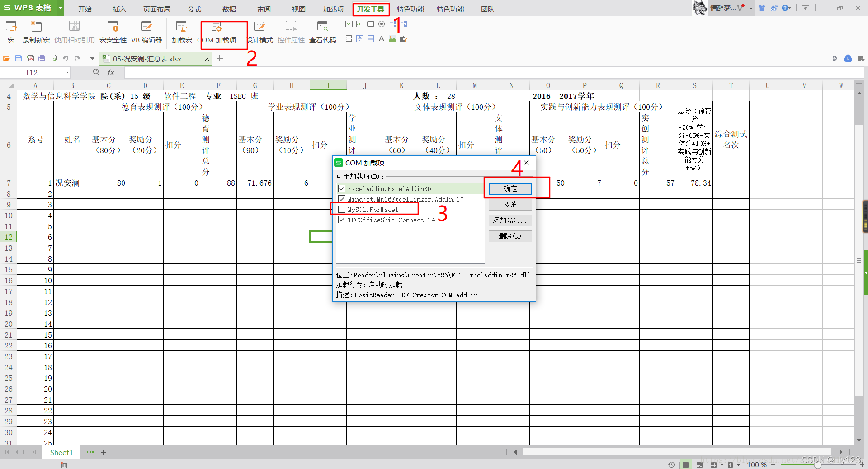This screenshot has width=868, height=469.
Task: Insert a command button control
Action: [371, 24]
